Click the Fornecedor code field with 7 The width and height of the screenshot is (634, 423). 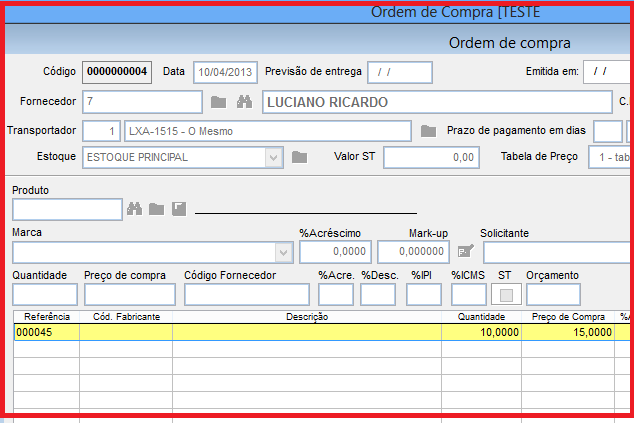point(142,102)
